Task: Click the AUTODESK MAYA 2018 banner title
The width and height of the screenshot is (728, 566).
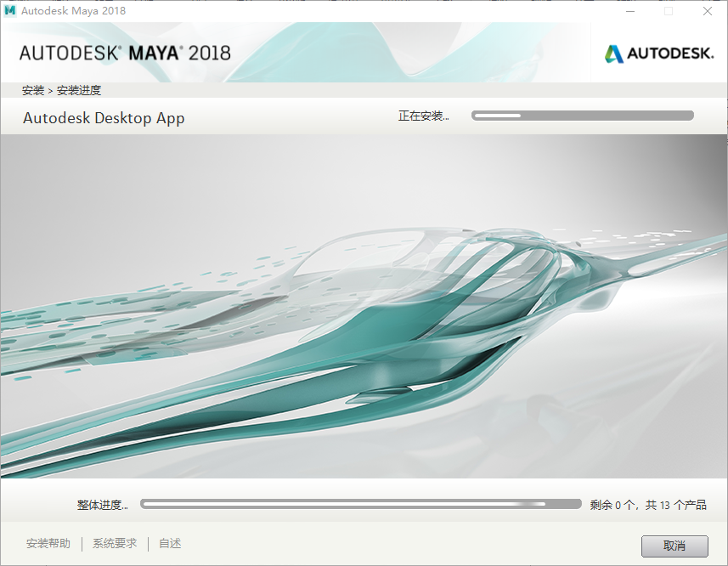Action: click(125, 53)
